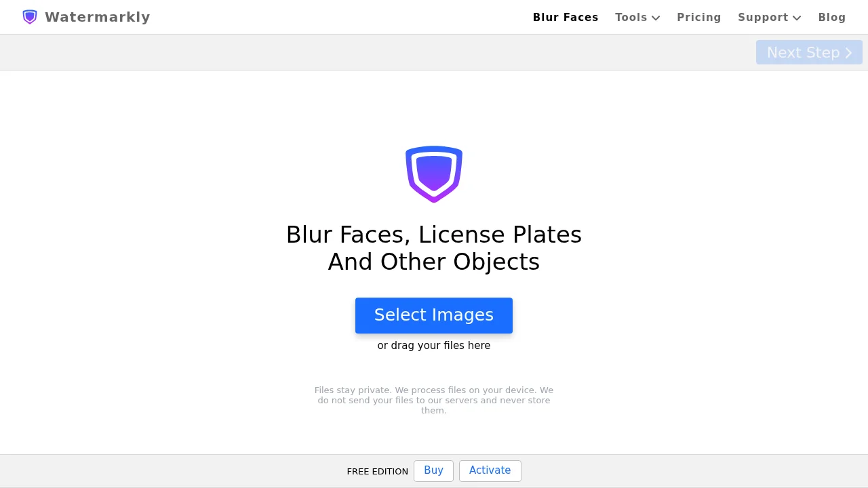Open the Tools dropdown menu

pyautogui.click(x=631, y=18)
